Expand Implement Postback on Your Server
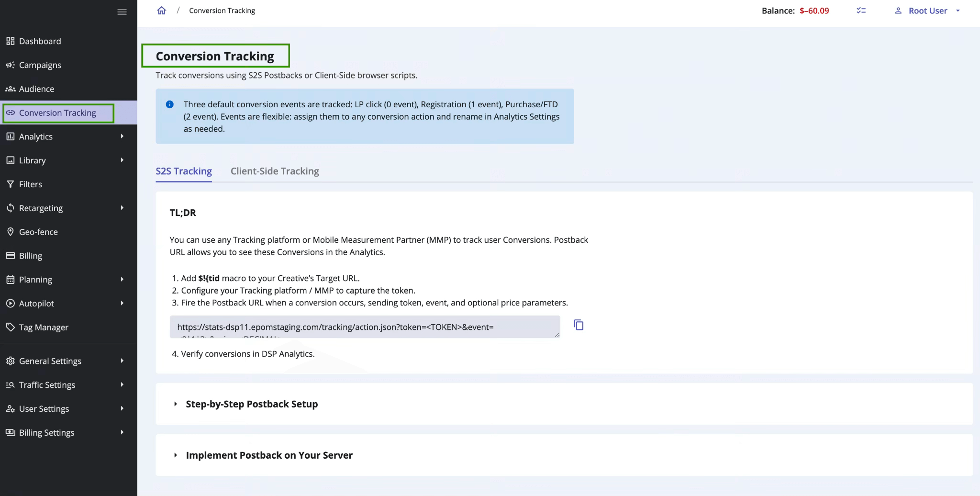The width and height of the screenshot is (980, 496). tap(269, 455)
